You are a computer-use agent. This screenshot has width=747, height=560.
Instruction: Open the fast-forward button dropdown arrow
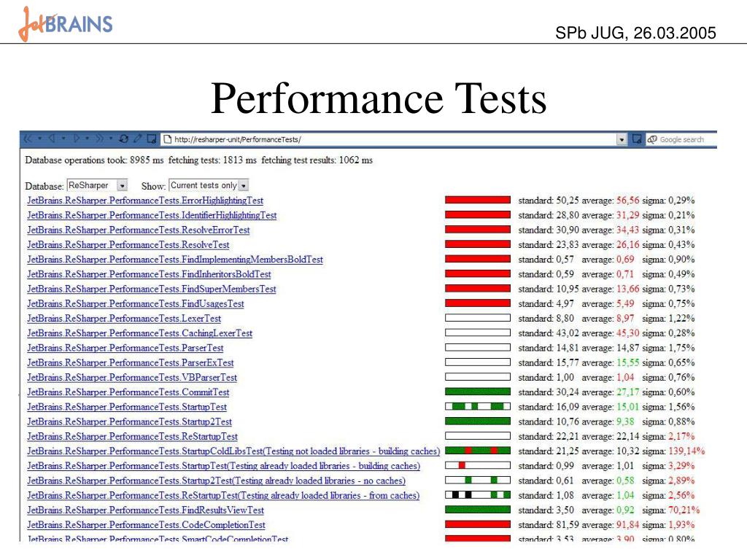(x=111, y=139)
